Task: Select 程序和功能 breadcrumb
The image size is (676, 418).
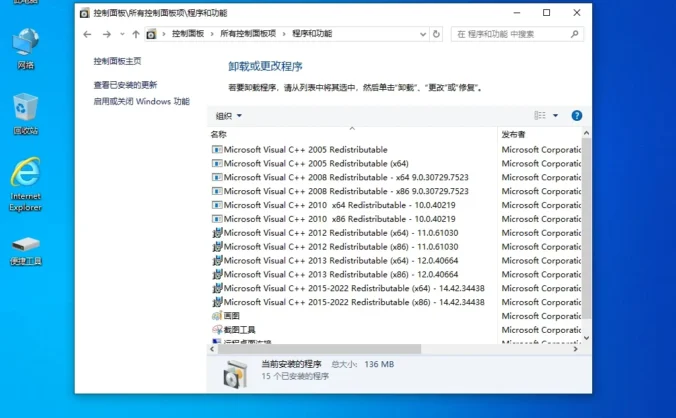Action: point(312,34)
